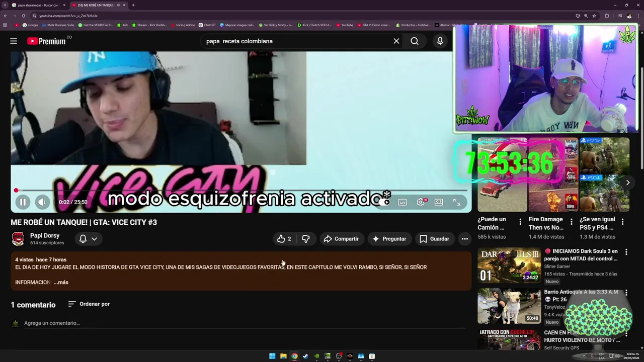
Task: Open Microsoft Store from the taskbar
Action: (372, 356)
